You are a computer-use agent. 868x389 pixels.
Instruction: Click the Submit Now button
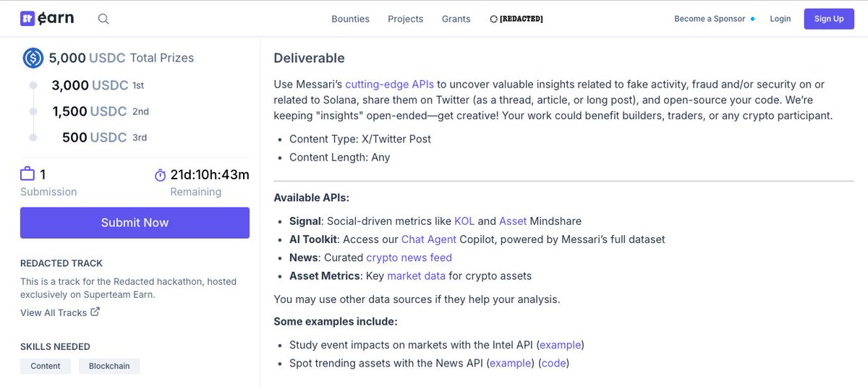point(135,223)
